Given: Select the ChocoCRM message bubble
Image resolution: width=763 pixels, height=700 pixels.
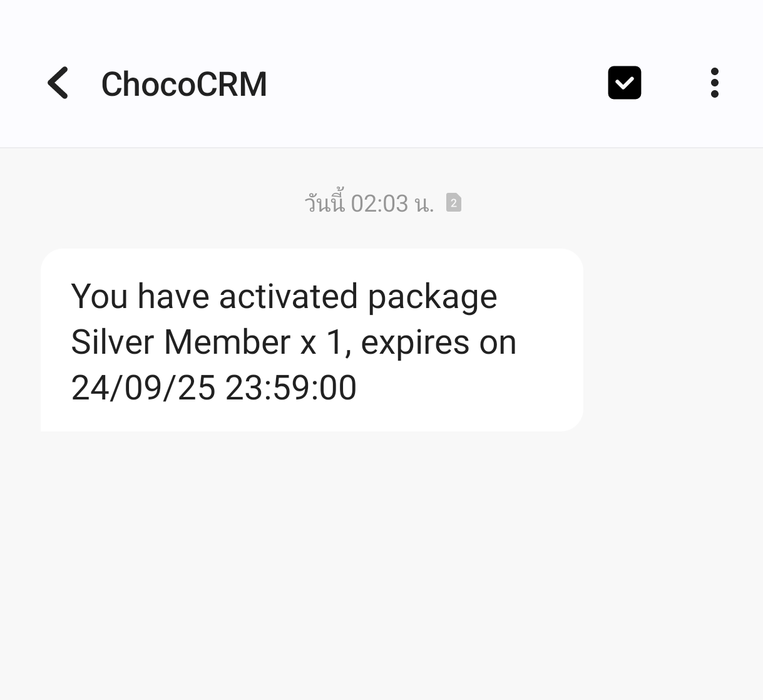Looking at the screenshot, I should 312,340.
